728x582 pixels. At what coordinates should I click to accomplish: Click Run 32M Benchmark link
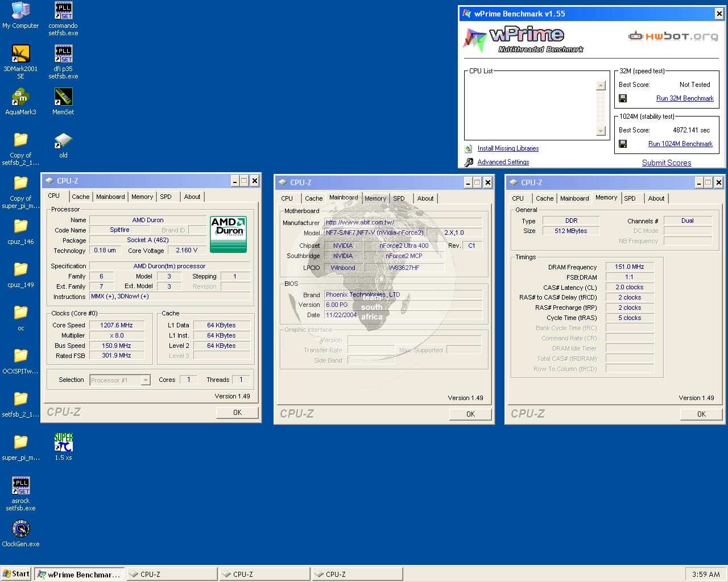coord(685,98)
